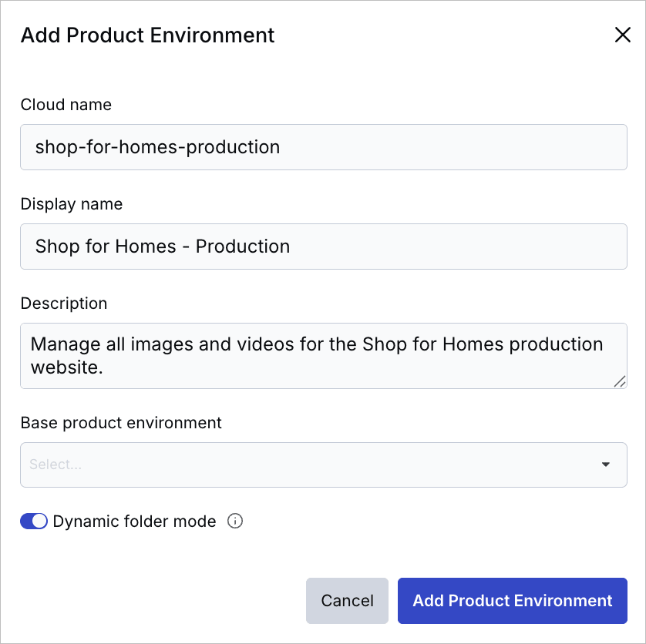The image size is (646, 644).
Task: Click the Shop for Homes - Production text
Action: pos(163,247)
